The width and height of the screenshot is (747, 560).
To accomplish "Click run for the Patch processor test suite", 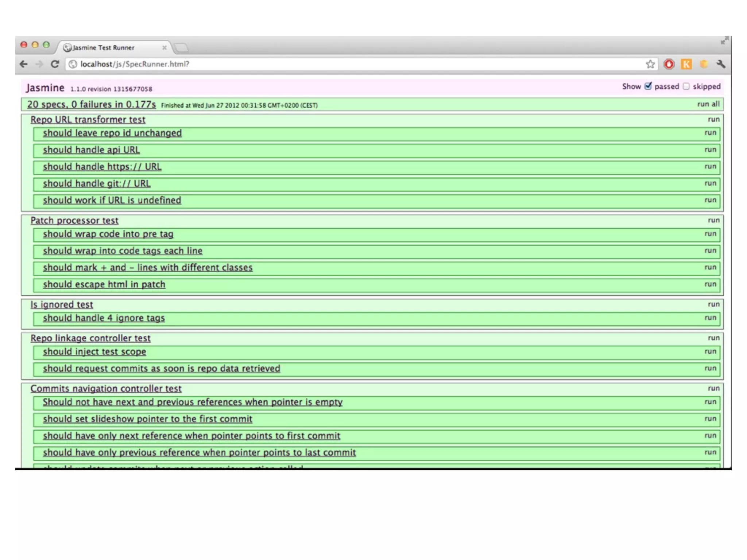I will point(713,220).
